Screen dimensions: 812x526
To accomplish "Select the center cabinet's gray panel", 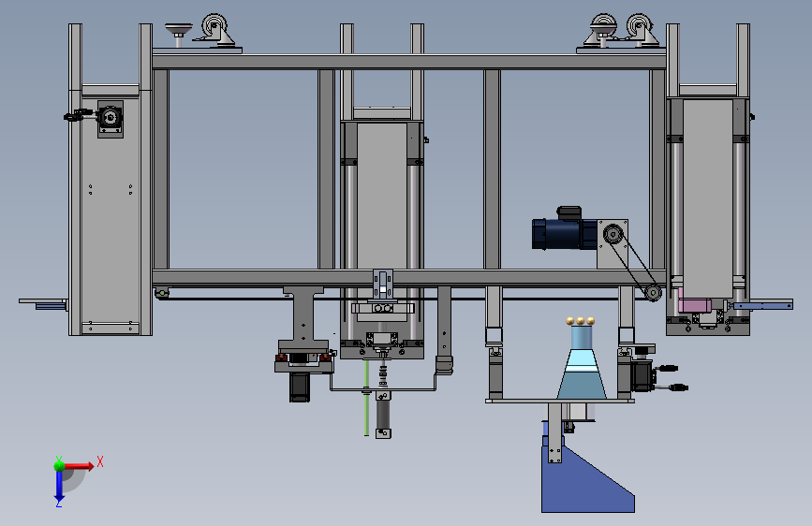I will pos(382,196).
